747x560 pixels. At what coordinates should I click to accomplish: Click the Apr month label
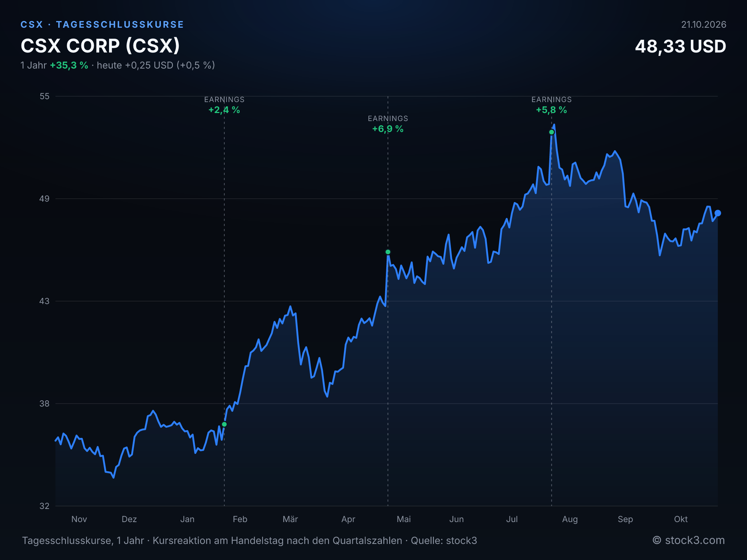click(348, 519)
